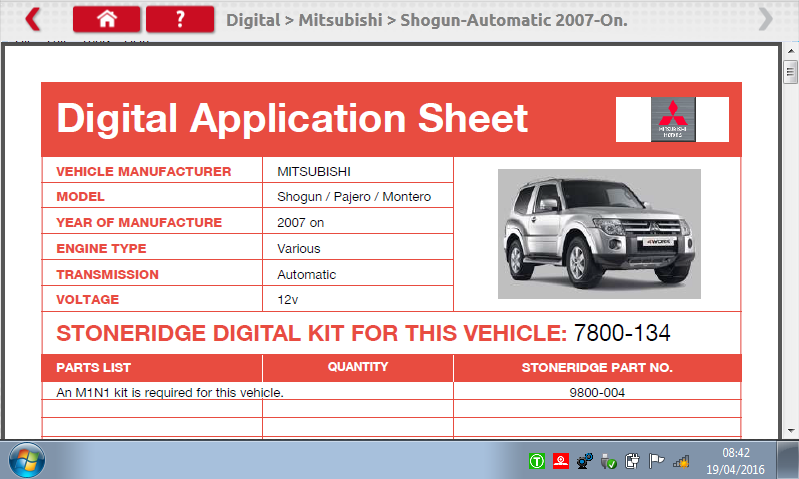Screen dimensions: 799x479
Task: Click the breadcrumb 'Digital > Mitsubishi > Shogun-Automatic 2007-On.'
Action: coord(427,20)
